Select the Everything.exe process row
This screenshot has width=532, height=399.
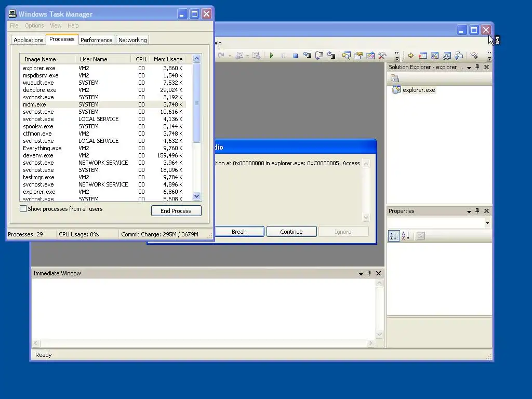point(103,148)
